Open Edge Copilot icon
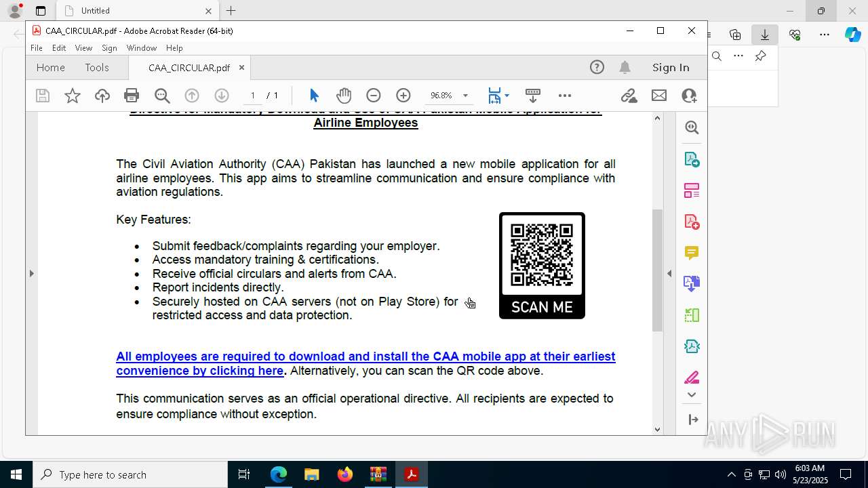This screenshot has width=868, height=488. [852, 35]
